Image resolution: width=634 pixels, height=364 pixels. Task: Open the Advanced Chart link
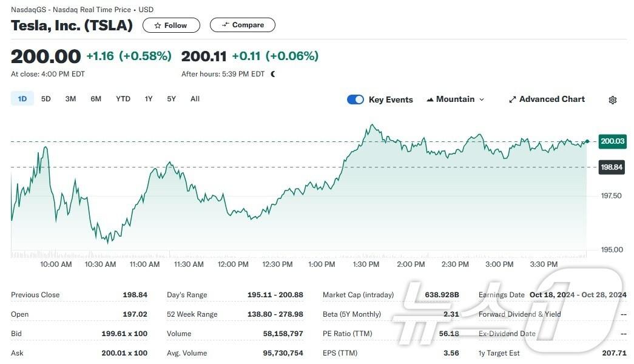coord(551,99)
